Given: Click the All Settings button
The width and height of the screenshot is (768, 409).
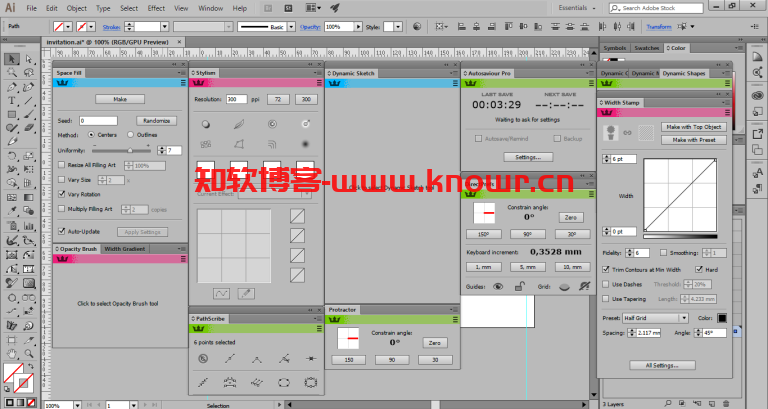Looking at the screenshot, I should coord(662,365).
